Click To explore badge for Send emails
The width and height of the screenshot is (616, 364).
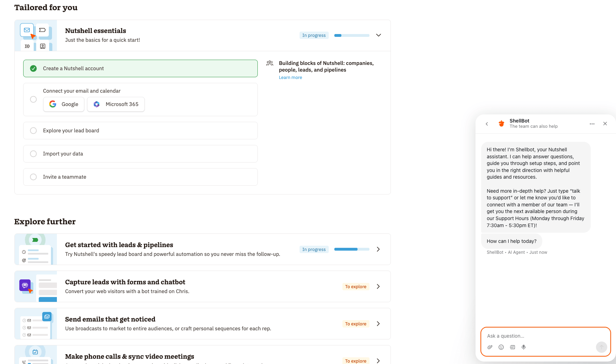tap(356, 324)
